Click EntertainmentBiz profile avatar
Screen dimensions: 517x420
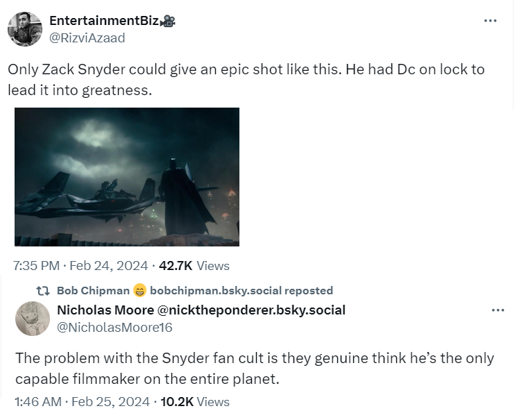pyautogui.click(x=24, y=29)
